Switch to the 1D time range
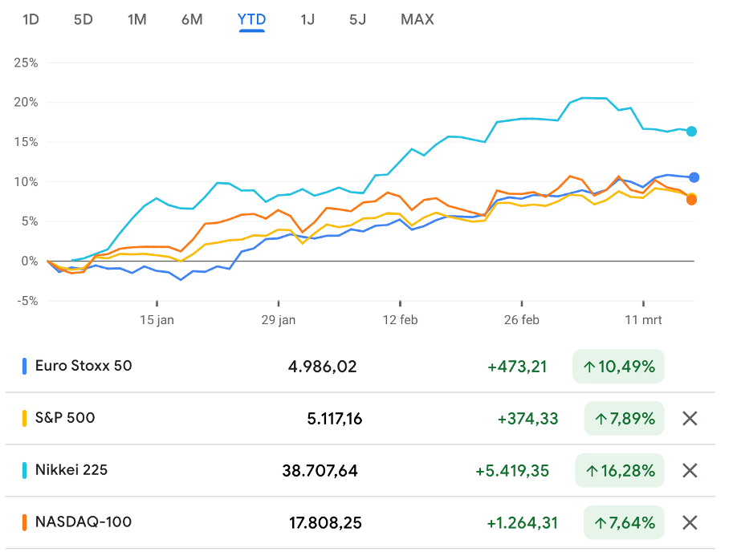 [x=31, y=19]
